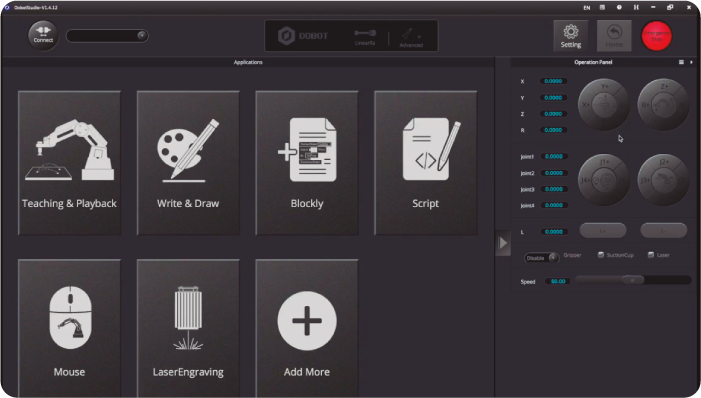
Task: Click the Joint3 angle value
Action: click(x=554, y=189)
